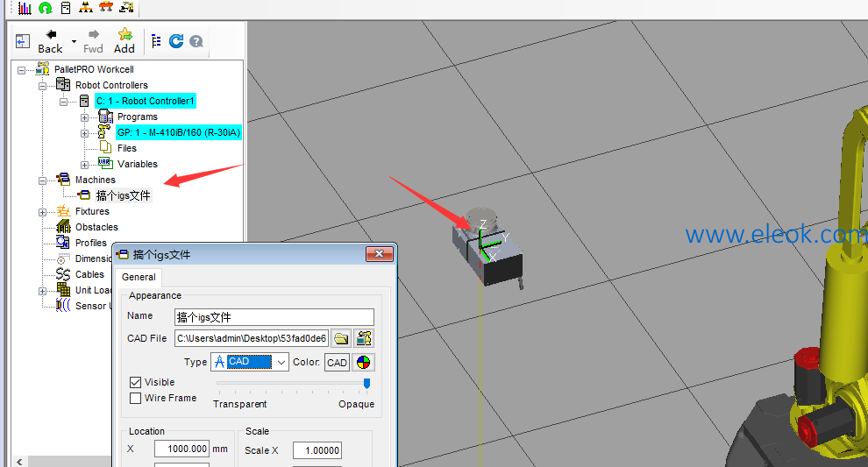868x467 pixels.
Task: Expand the Variables node
Action: click(84, 165)
